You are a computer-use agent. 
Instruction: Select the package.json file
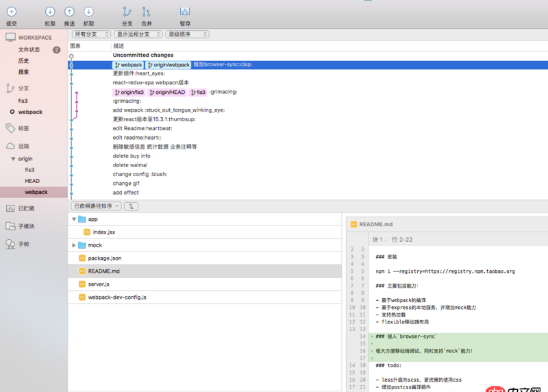(104, 258)
